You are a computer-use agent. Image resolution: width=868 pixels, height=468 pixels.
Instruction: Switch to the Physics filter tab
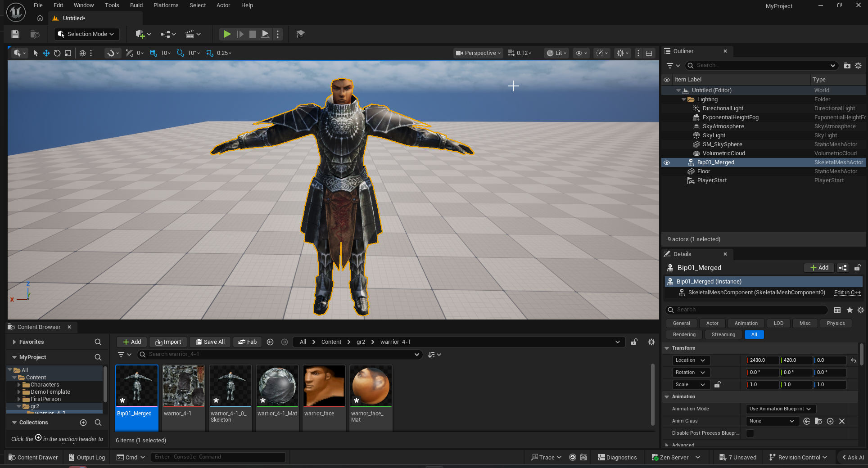pos(836,324)
